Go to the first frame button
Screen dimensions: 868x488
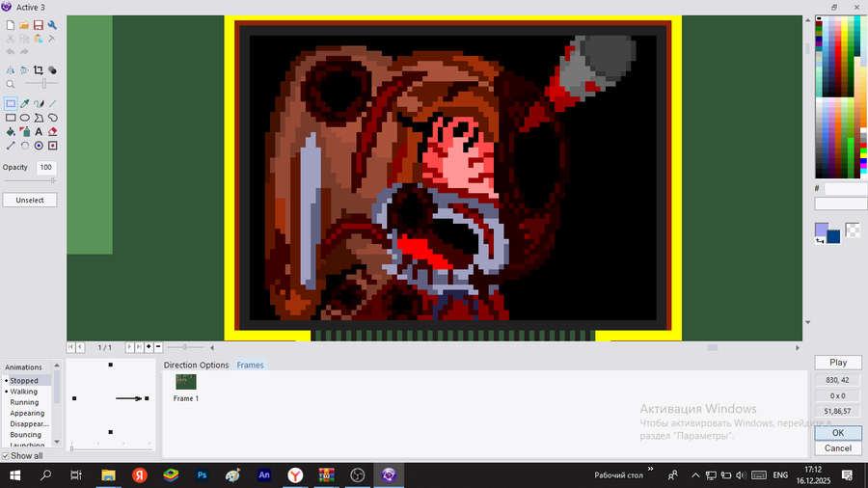tap(70, 347)
